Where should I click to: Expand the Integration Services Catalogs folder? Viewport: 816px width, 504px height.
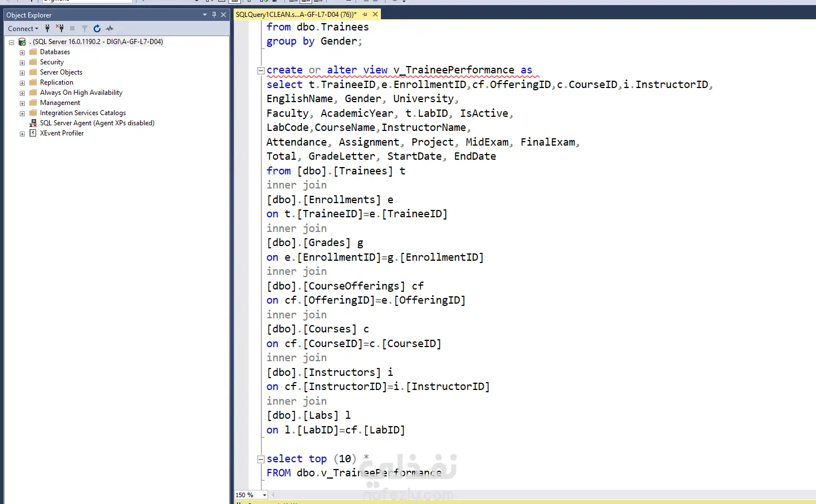coord(23,113)
